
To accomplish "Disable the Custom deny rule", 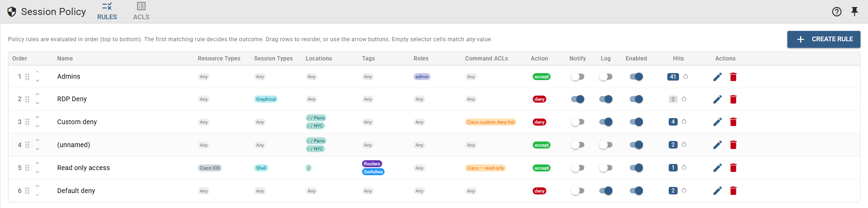I will click(636, 122).
